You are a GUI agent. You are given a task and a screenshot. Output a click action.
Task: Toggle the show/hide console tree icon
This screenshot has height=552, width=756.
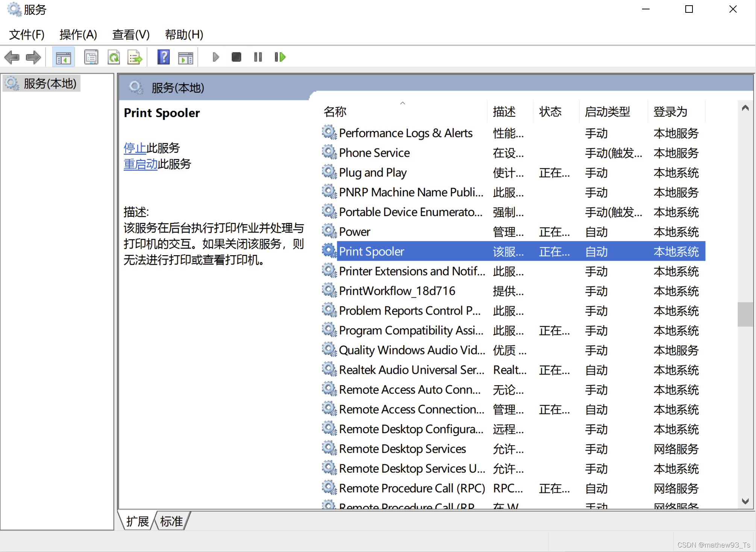click(63, 57)
